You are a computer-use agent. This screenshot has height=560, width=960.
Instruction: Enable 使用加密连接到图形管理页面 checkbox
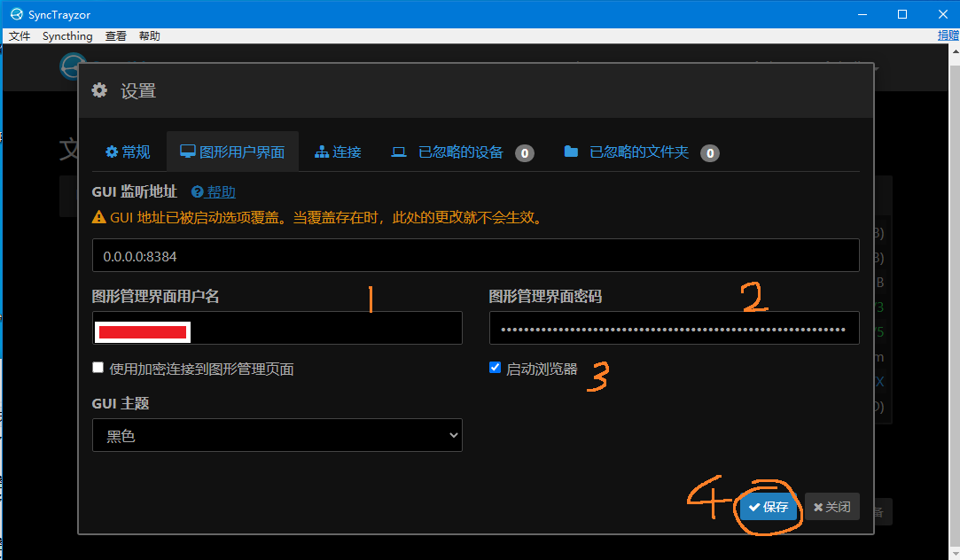[x=98, y=367]
